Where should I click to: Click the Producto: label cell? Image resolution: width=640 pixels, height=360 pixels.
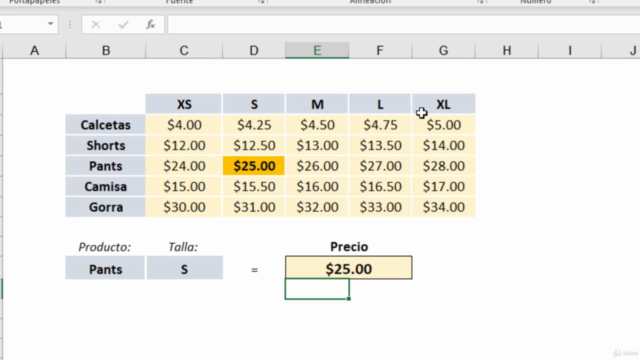(x=105, y=247)
